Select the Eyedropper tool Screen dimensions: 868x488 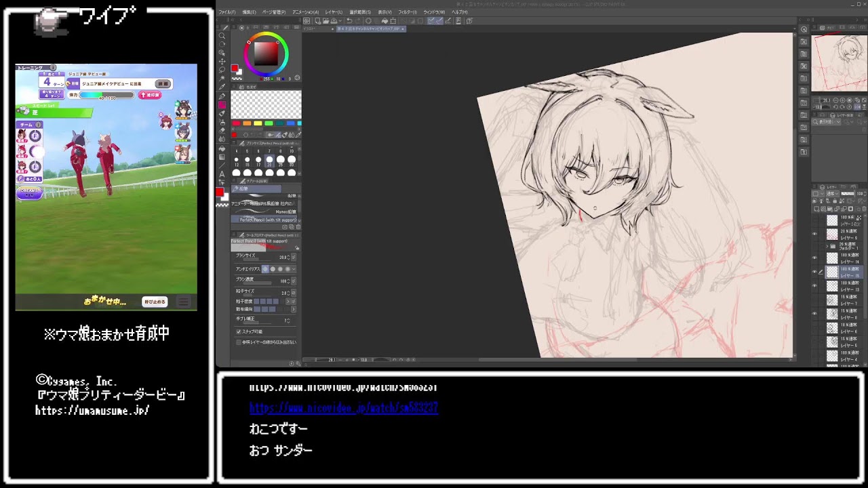click(222, 86)
